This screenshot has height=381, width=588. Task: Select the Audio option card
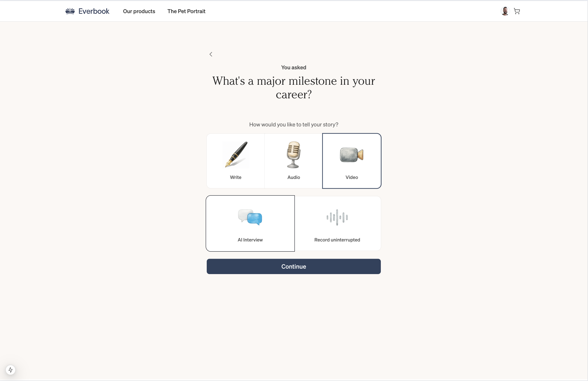point(294,161)
